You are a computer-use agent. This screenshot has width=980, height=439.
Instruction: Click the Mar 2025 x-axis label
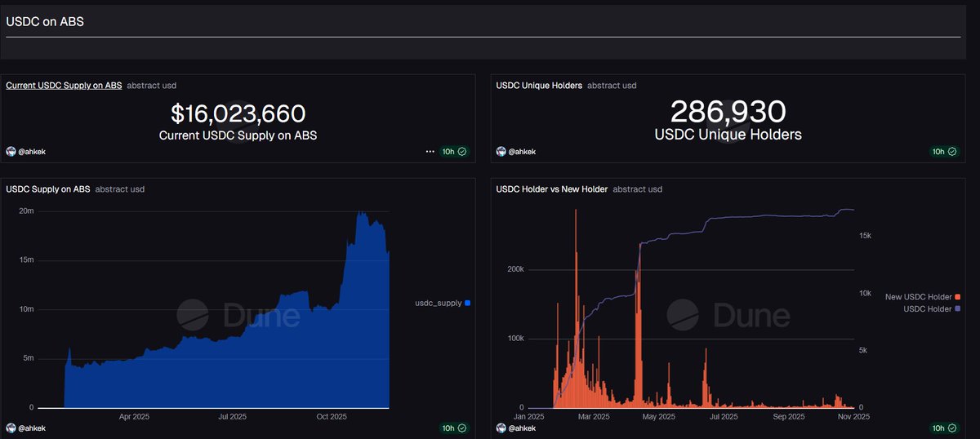pos(594,416)
